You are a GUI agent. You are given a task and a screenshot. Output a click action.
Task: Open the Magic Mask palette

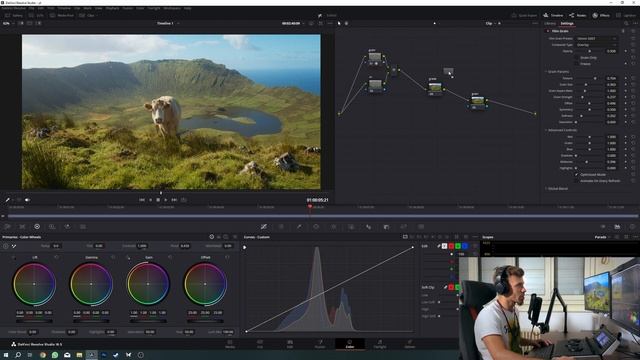click(351, 227)
